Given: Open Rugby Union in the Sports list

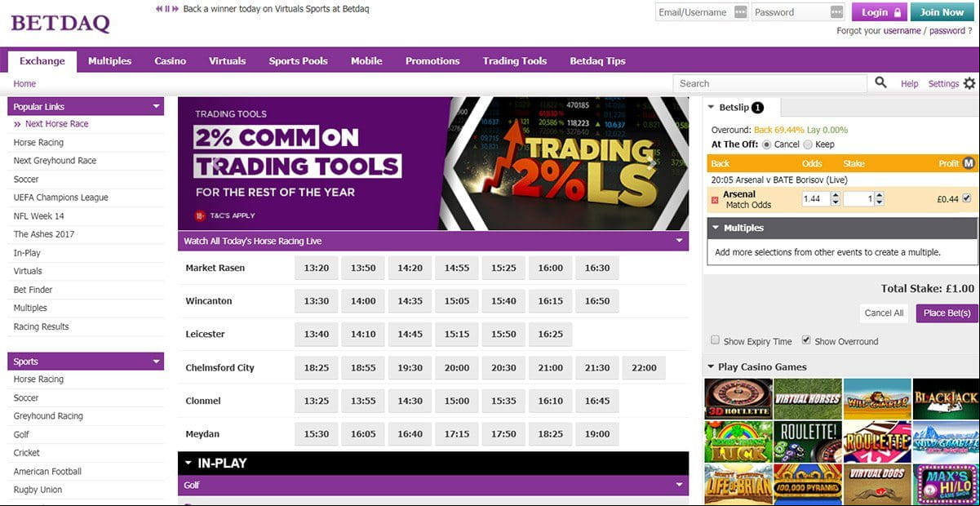Looking at the screenshot, I should point(38,490).
